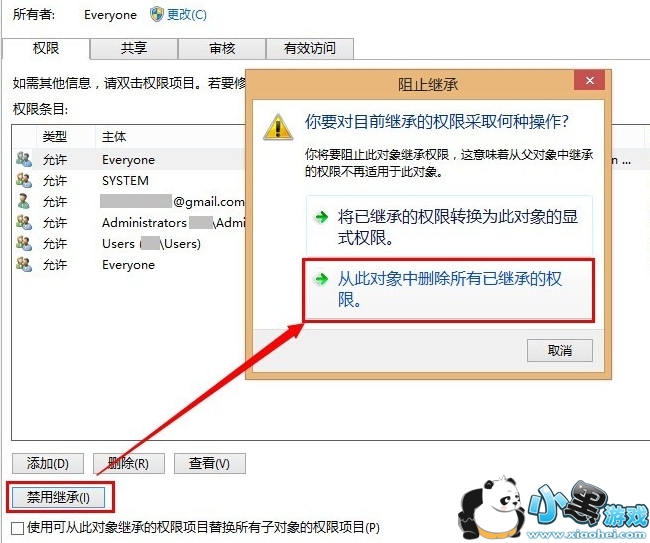The width and height of the screenshot is (650, 543).
Task: Click the 查看(V) button
Action: (x=209, y=463)
